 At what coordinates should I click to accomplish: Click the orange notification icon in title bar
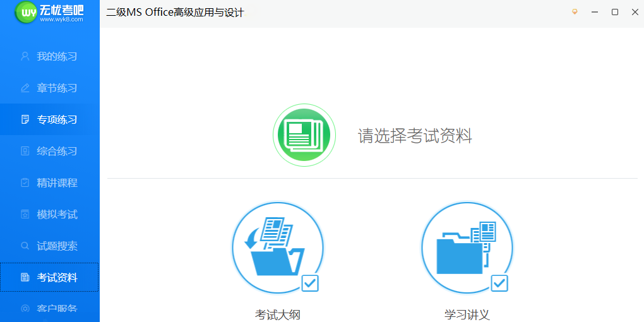pyautogui.click(x=575, y=12)
